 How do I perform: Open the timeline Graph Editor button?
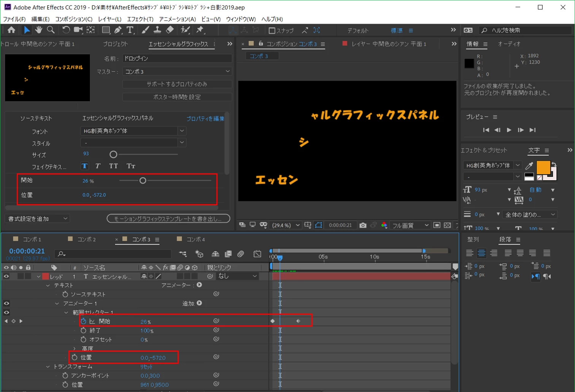pyautogui.click(x=257, y=254)
